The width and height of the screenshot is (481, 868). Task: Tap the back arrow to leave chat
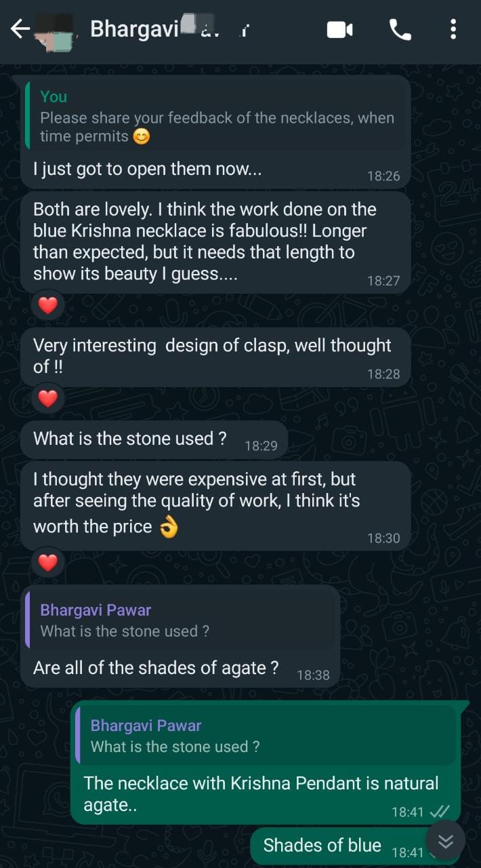click(20, 28)
